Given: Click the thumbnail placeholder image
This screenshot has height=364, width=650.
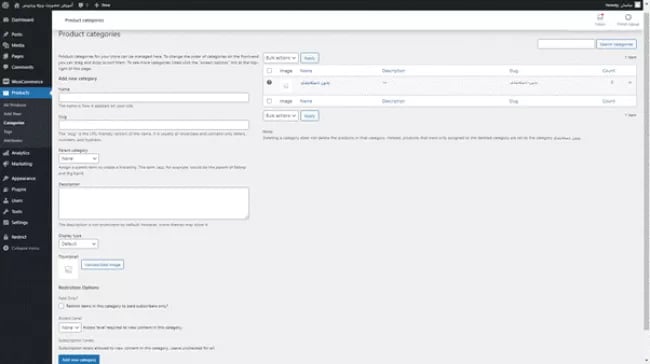Looking at the screenshot, I should click(x=68, y=270).
